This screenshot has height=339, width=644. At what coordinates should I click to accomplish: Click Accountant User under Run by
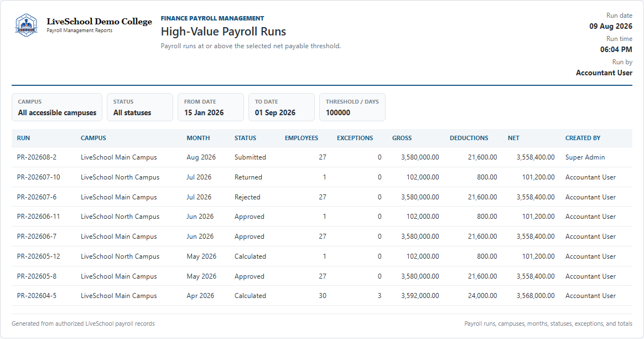pyautogui.click(x=604, y=73)
